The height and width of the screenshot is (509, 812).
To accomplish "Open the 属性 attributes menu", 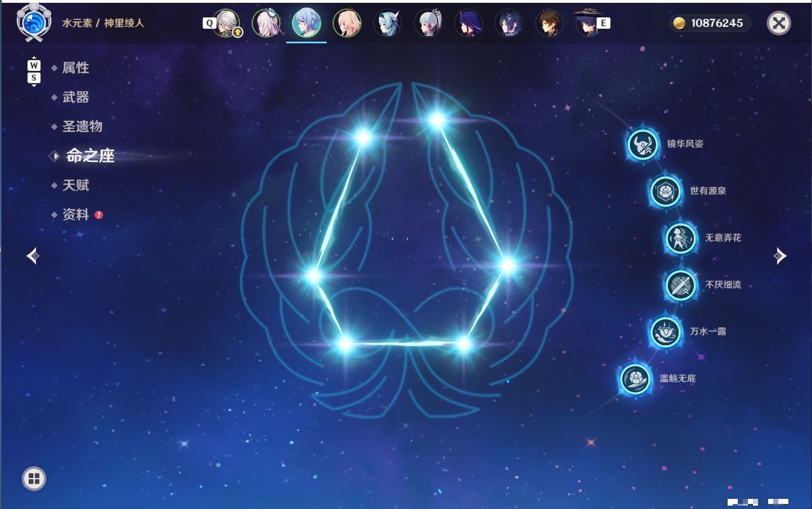I will point(76,68).
